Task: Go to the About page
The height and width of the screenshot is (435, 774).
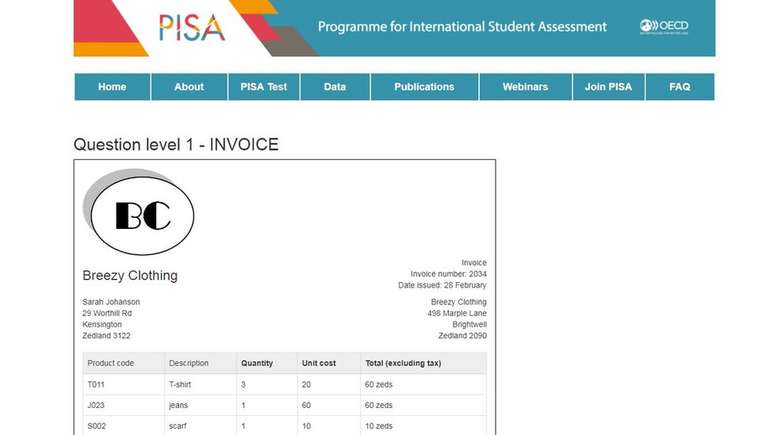Action: click(x=189, y=87)
